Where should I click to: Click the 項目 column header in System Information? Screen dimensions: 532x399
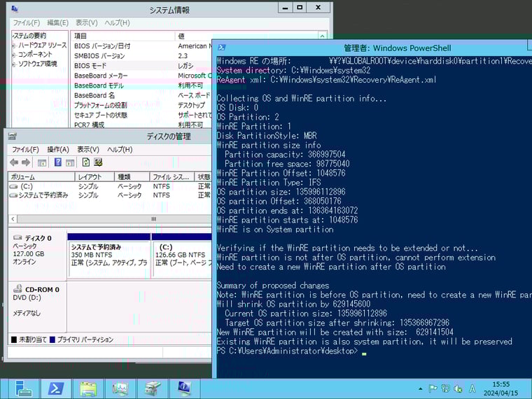(122, 36)
